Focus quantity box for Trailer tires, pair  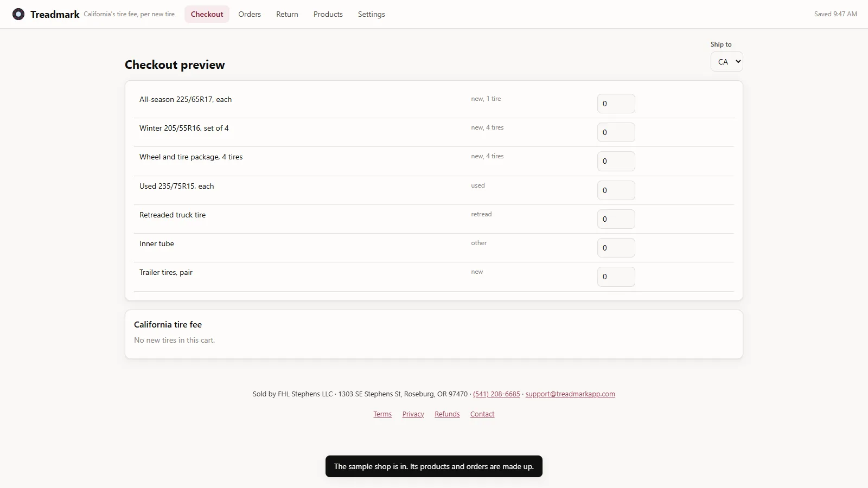point(616,277)
